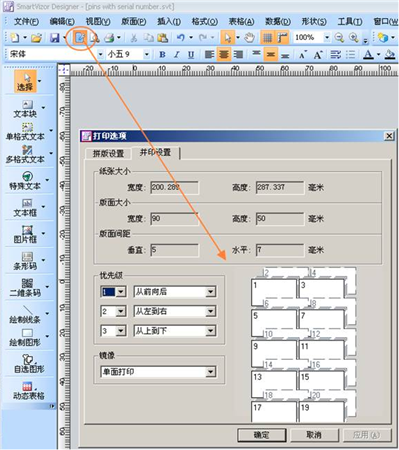Select the 绘制线条 line tool

pyautogui.click(x=25, y=315)
